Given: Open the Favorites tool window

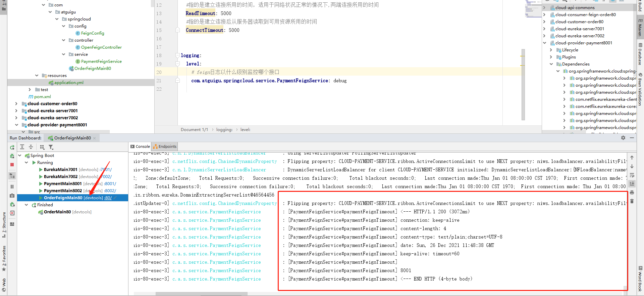Looking at the screenshot, I should [4, 258].
